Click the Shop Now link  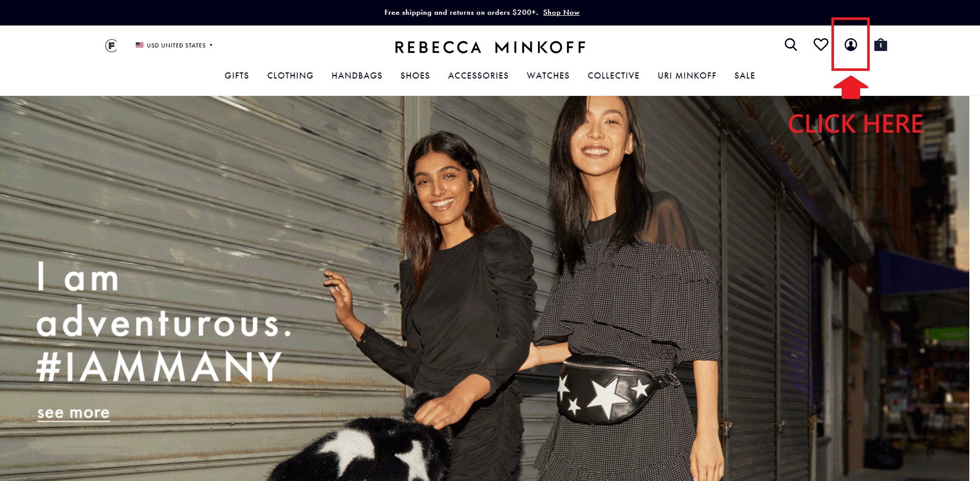point(561,12)
